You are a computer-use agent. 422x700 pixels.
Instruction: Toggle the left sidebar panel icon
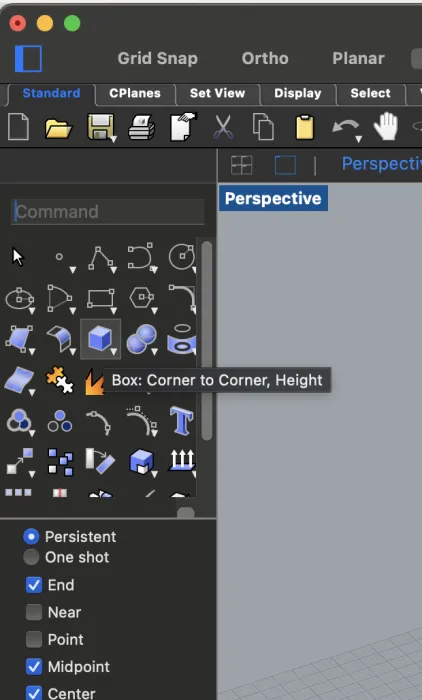28,58
